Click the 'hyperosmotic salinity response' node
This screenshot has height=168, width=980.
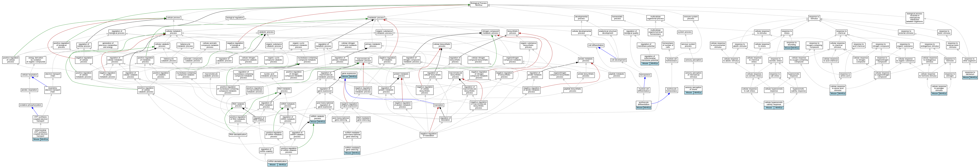[x=798, y=90]
